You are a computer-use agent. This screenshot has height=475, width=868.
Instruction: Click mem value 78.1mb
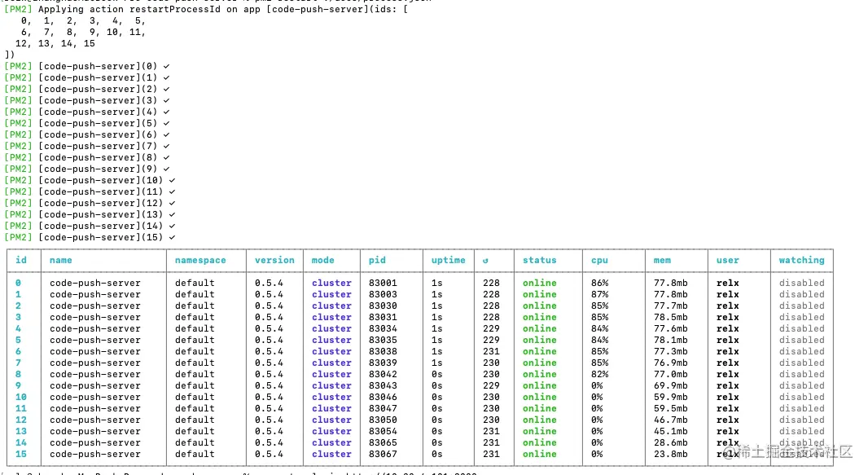(670, 340)
